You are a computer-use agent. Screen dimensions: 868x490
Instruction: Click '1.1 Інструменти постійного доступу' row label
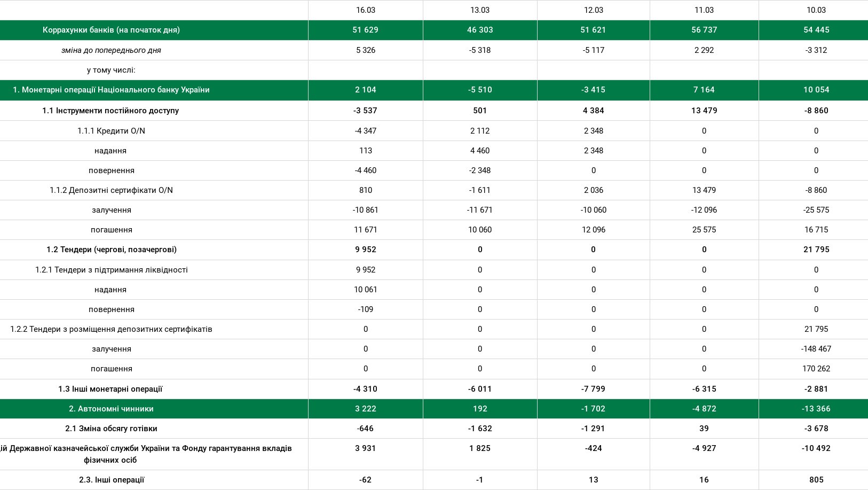tap(111, 111)
